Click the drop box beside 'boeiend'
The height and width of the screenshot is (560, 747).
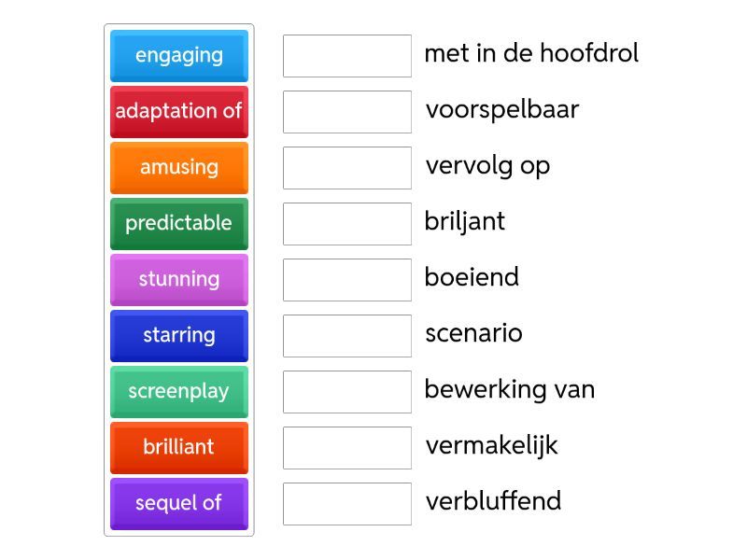[347, 280]
